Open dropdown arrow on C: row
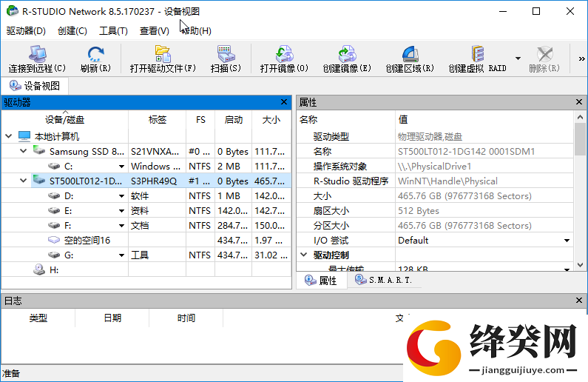Viewport: 588px width, 382px height. pos(121,167)
